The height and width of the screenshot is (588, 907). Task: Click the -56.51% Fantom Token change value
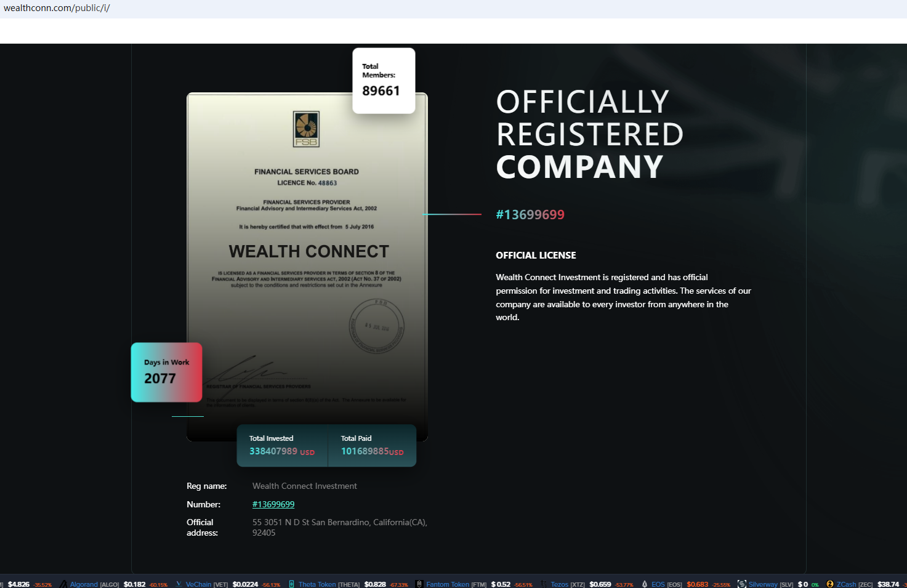(523, 584)
